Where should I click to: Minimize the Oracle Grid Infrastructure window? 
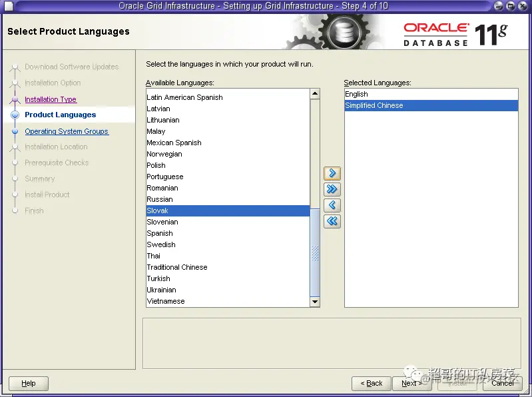[499, 6]
